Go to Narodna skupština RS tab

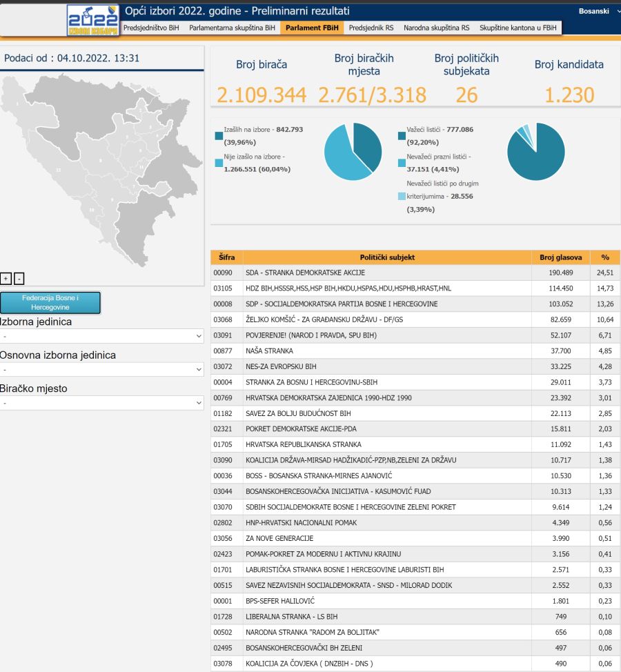click(436, 28)
